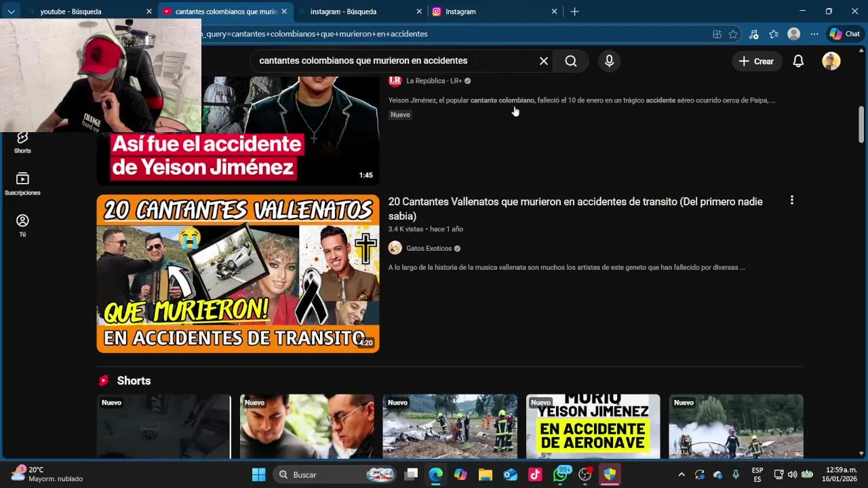Start voice search with microphone icon
This screenshot has width=868, height=488.
point(609,61)
